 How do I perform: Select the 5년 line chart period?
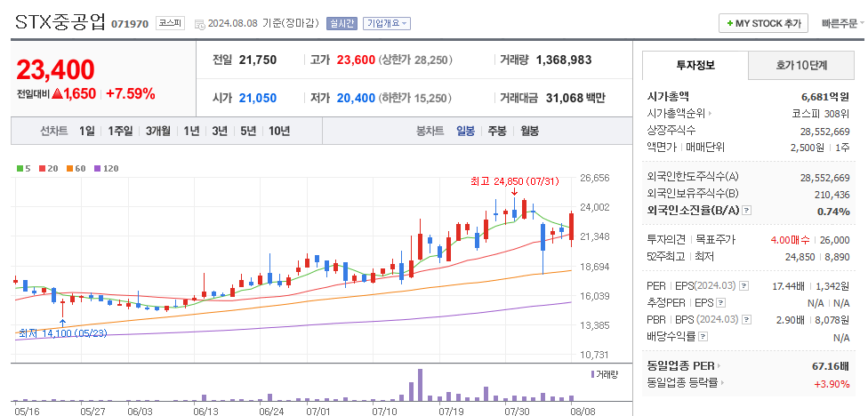(248, 131)
